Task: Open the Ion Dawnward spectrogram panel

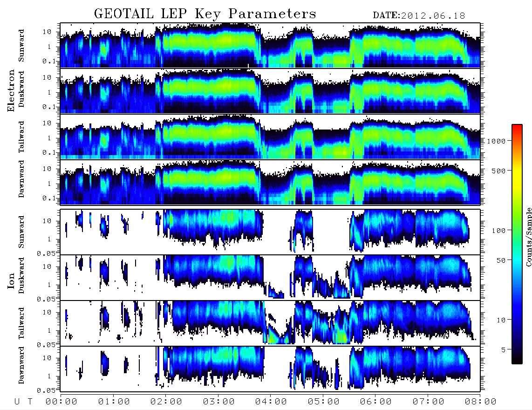Action: tap(270, 369)
